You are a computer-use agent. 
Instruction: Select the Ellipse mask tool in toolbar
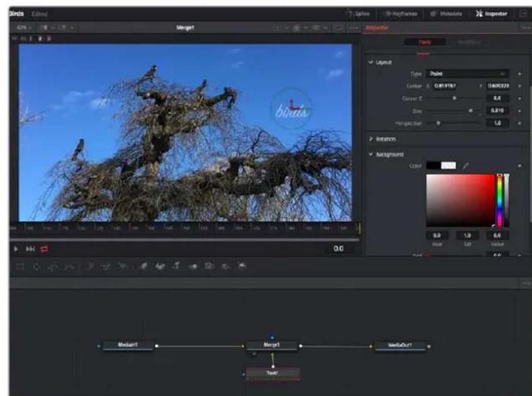point(37,266)
